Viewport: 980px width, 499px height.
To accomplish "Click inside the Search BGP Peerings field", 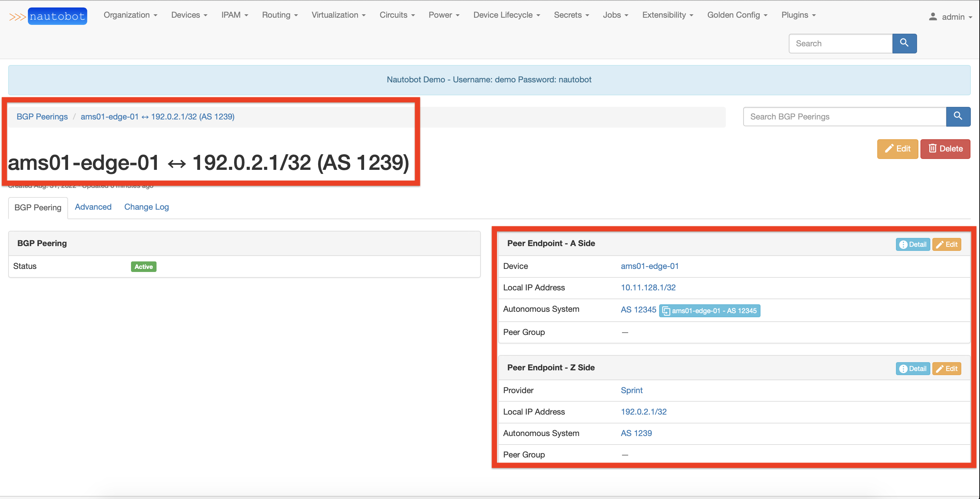I will coord(837,116).
